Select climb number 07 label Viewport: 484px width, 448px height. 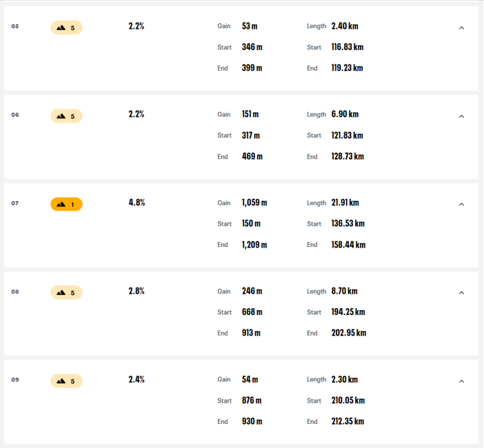pos(15,203)
